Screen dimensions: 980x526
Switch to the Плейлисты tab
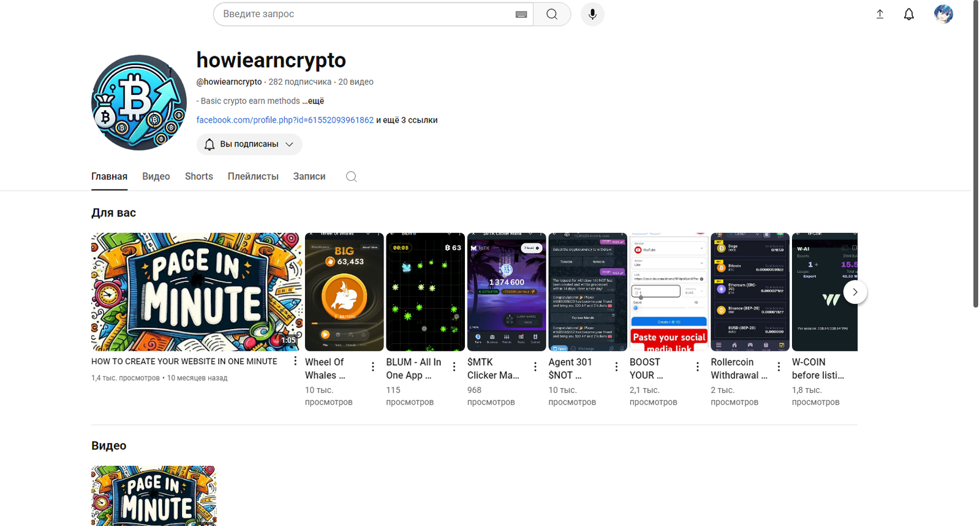pyautogui.click(x=253, y=177)
